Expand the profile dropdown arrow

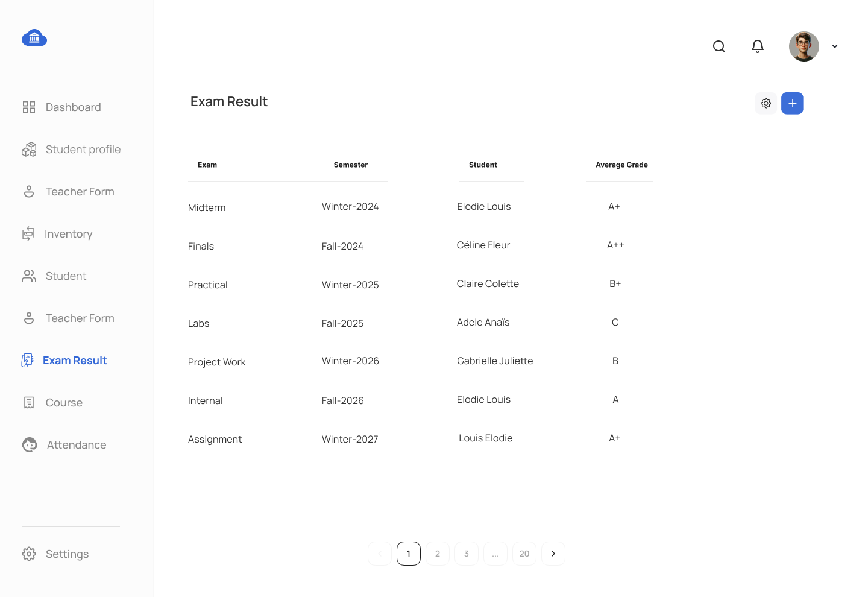point(835,46)
